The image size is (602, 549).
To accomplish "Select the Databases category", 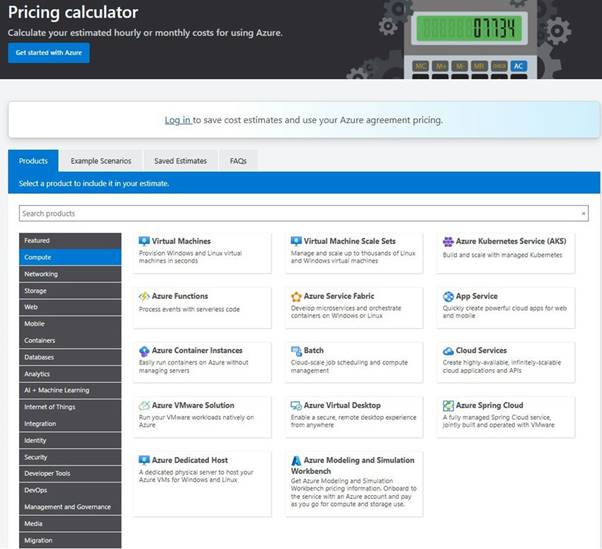I will pyautogui.click(x=70, y=357).
